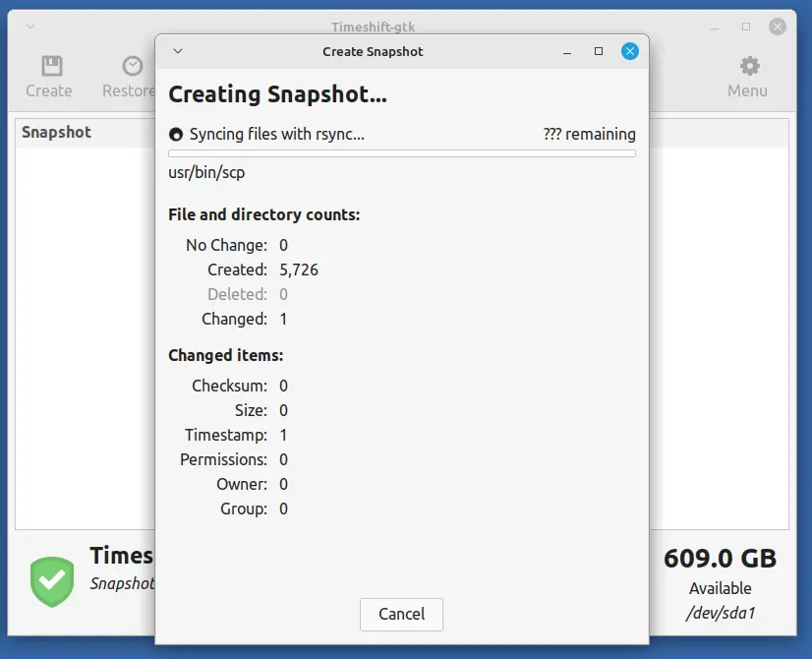The width and height of the screenshot is (812, 659).
Task: Click the Created count value 5,726
Action: pos(299,270)
